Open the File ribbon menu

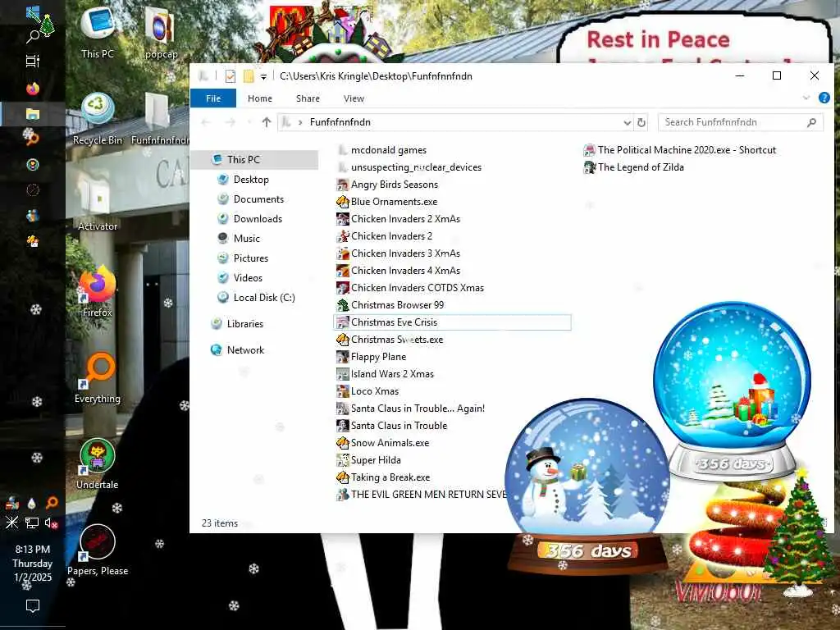[213, 98]
